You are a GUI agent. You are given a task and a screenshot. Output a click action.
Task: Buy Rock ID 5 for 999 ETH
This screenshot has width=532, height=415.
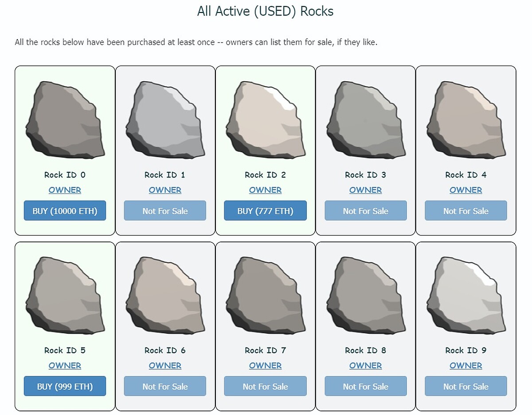coord(65,386)
